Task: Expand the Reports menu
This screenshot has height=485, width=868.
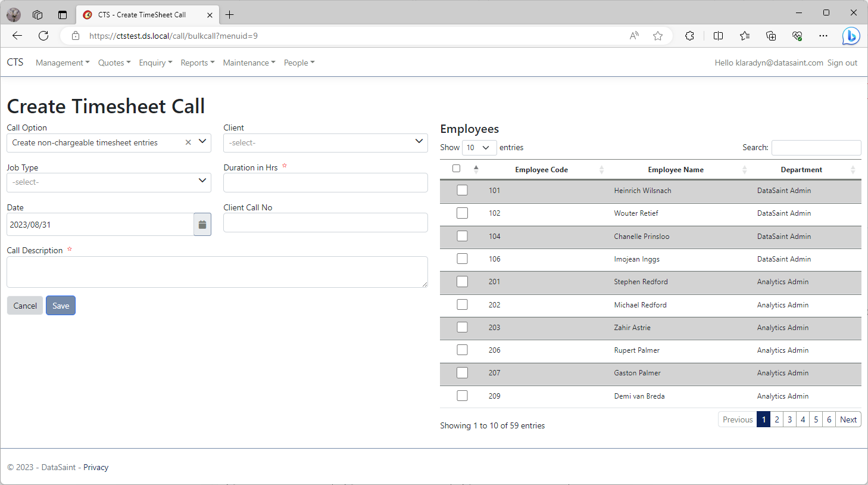Action: (x=198, y=63)
